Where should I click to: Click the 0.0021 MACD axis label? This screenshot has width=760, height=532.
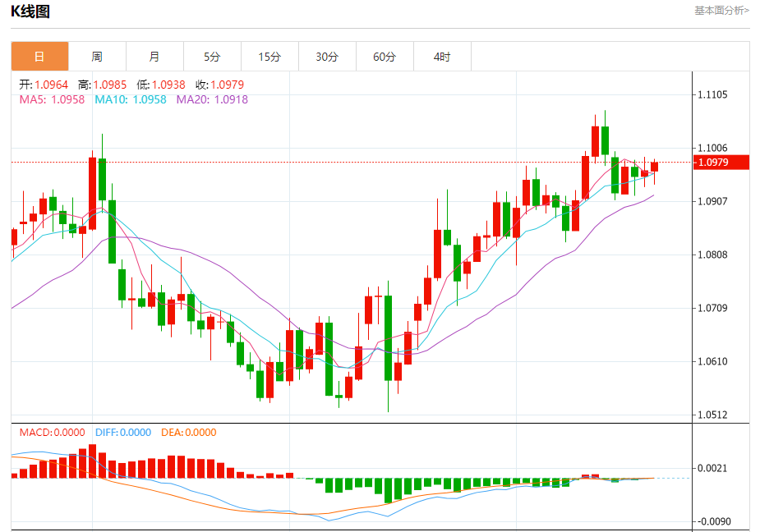[712, 468]
